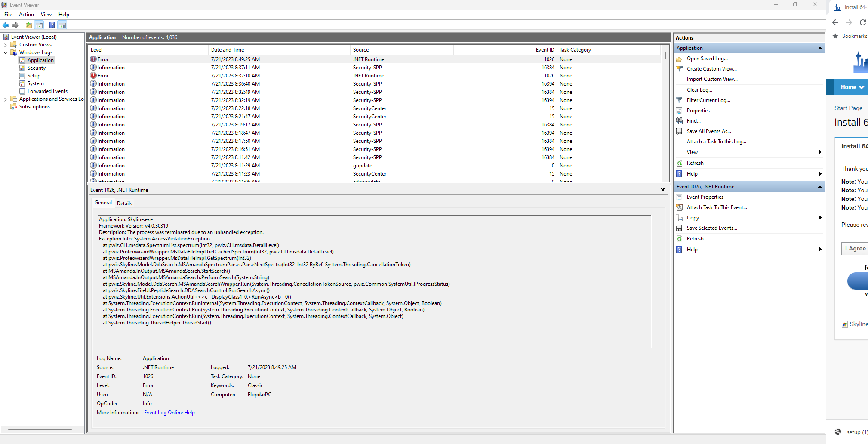
Task: Click Clear Log in the Actions pane
Action: pos(699,90)
